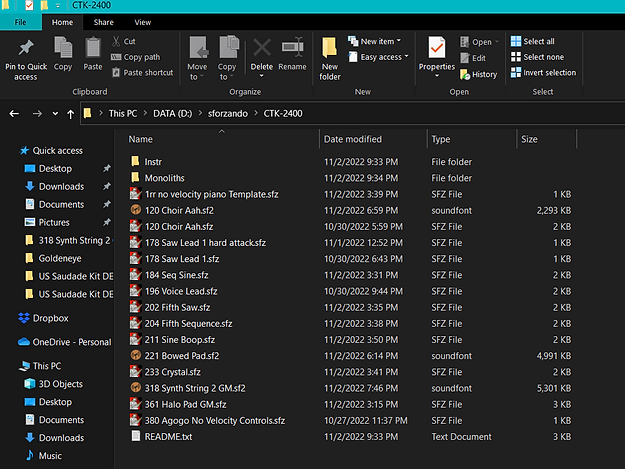625x469 pixels.
Task: Open the File tab
Action: (x=20, y=22)
